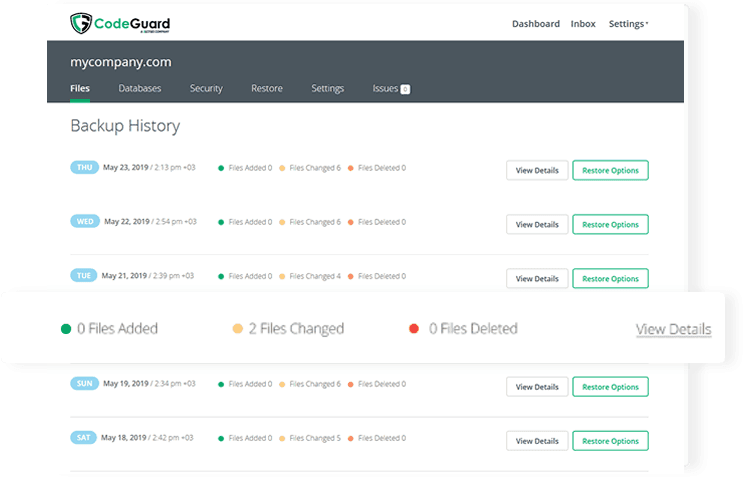The width and height of the screenshot is (743, 481).
Task: Switch to the Databases tab
Action: pos(140,89)
